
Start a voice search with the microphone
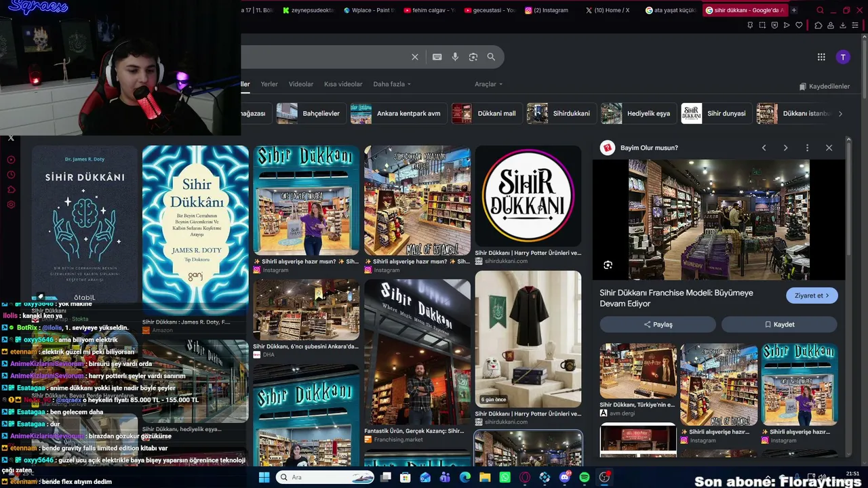click(x=455, y=57)
